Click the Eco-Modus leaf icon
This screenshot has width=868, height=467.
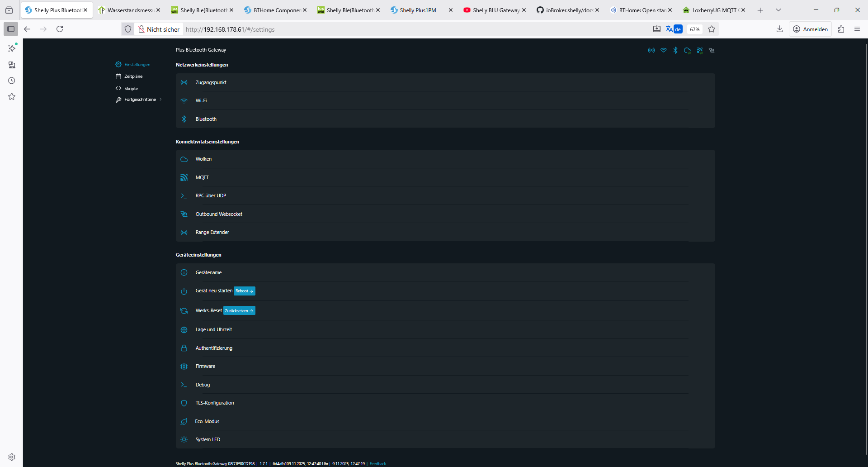184,422
